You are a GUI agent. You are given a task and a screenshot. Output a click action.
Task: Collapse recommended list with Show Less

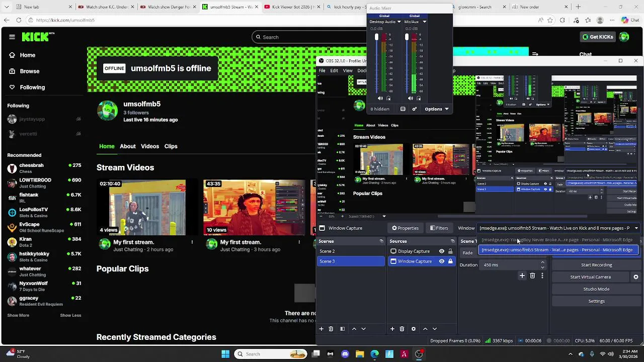click(x=70, y=315)
